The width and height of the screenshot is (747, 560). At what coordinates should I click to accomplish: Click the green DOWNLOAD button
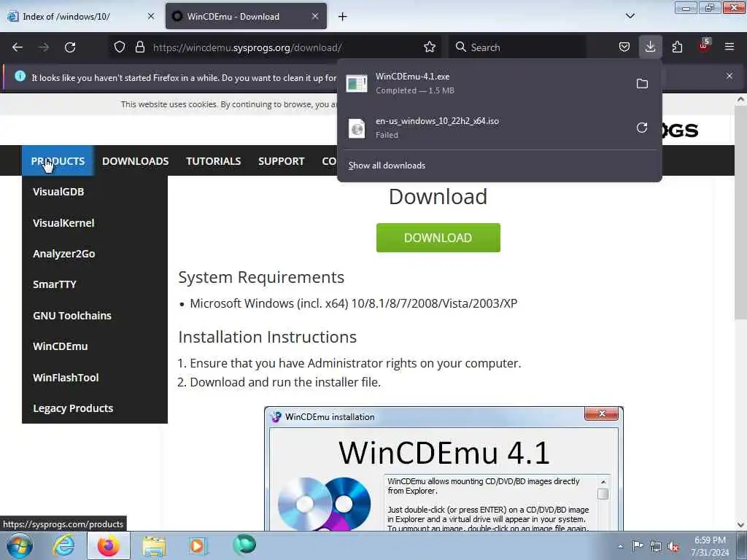coord(438,238)
